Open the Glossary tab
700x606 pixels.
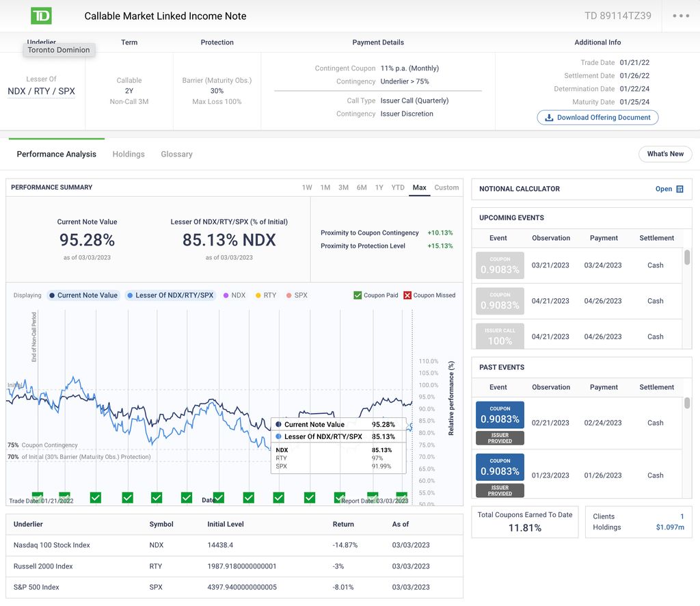pyautogui.click(x=177, y=154)
